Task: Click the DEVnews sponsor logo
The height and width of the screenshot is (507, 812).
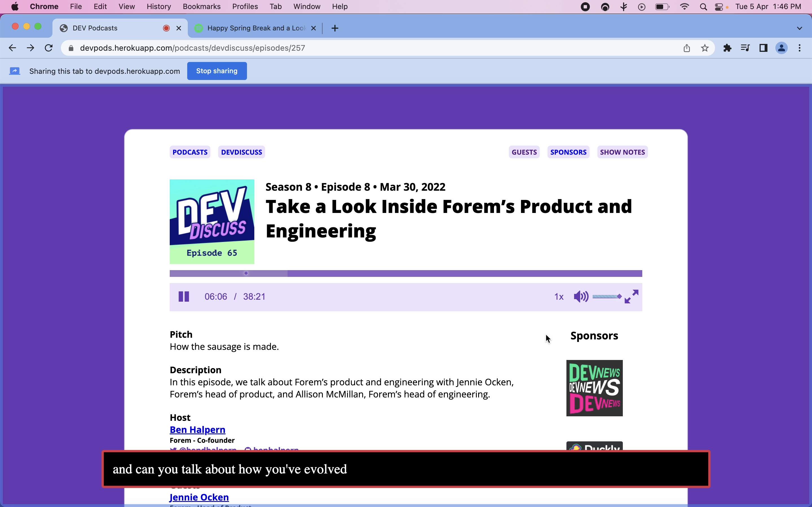Action: (x=594, y=387)
